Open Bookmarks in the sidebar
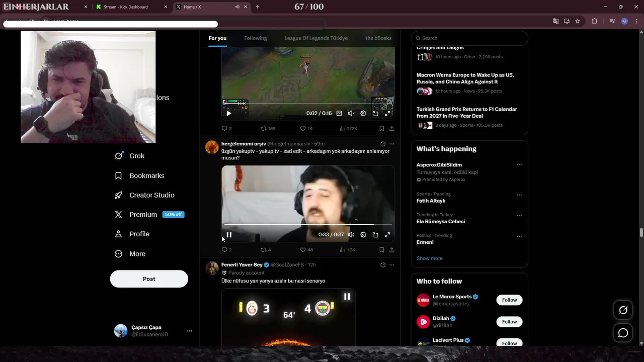The height and width of the screenshot is (362, 644). (x=139, y=175)
